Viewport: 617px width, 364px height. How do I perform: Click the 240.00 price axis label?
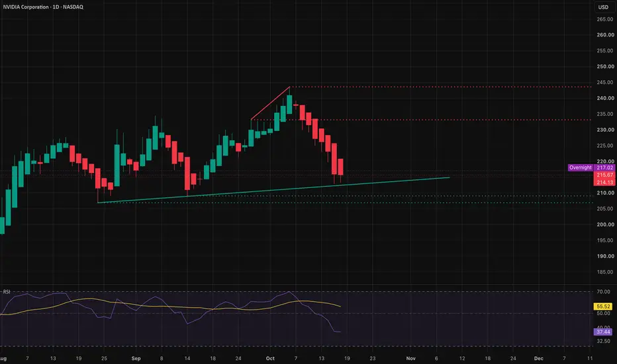[605, 98]
